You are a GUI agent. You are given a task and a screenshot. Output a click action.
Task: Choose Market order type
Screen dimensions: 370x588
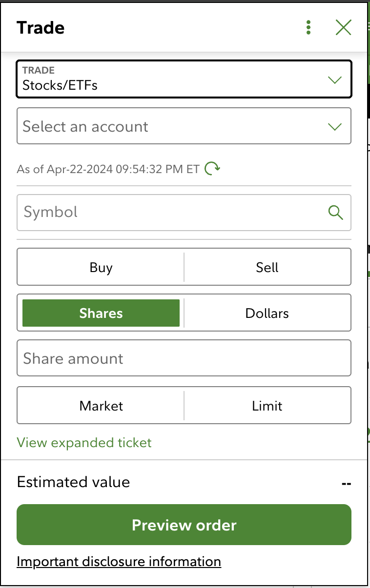[x=101, y=406]
